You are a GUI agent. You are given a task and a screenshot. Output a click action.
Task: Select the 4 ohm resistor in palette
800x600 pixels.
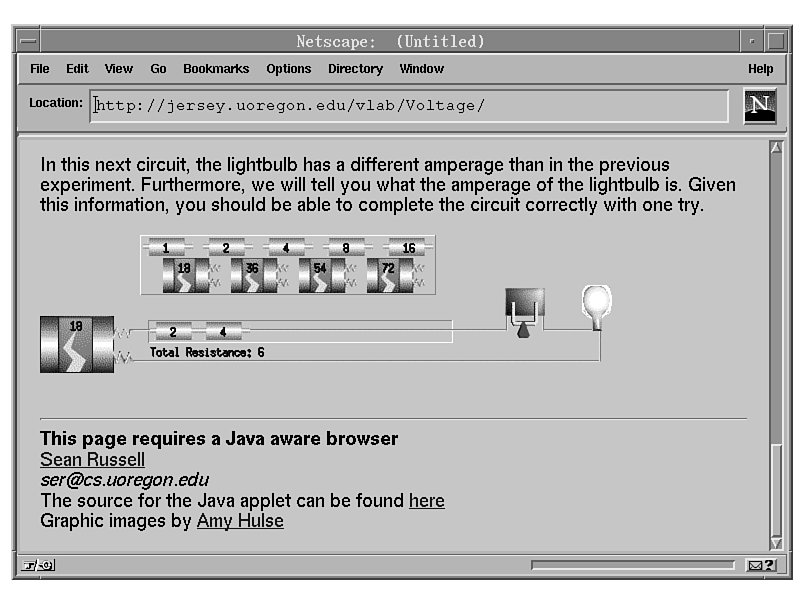tap(288, 247)
